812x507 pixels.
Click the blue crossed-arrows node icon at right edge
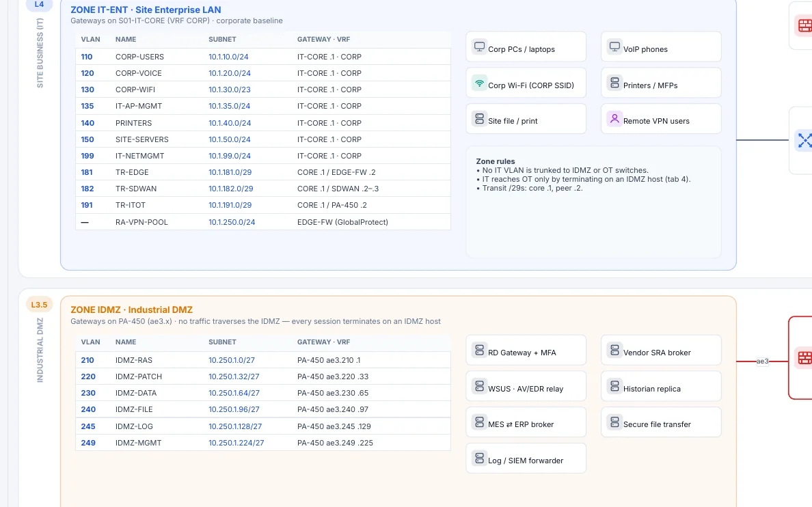click(804, 140)
